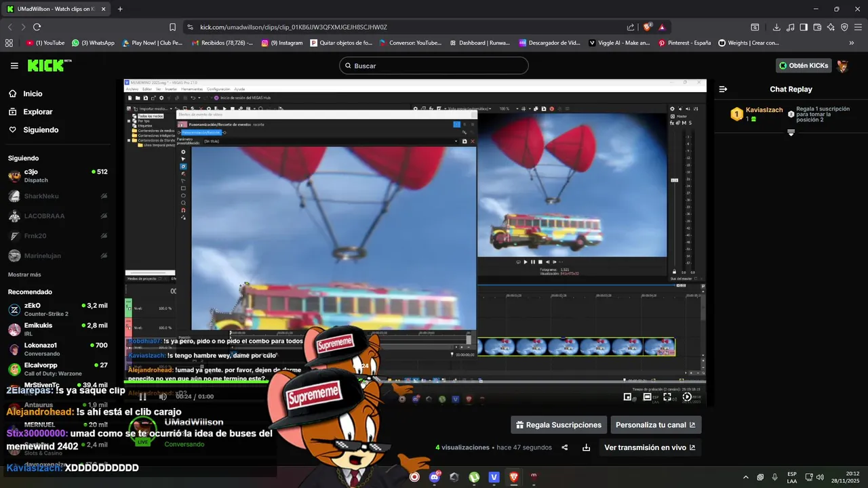The height and width of the screenshot is (488, 868).
Task: Bookmark this page icon in address bar
Action: (172, 27)
